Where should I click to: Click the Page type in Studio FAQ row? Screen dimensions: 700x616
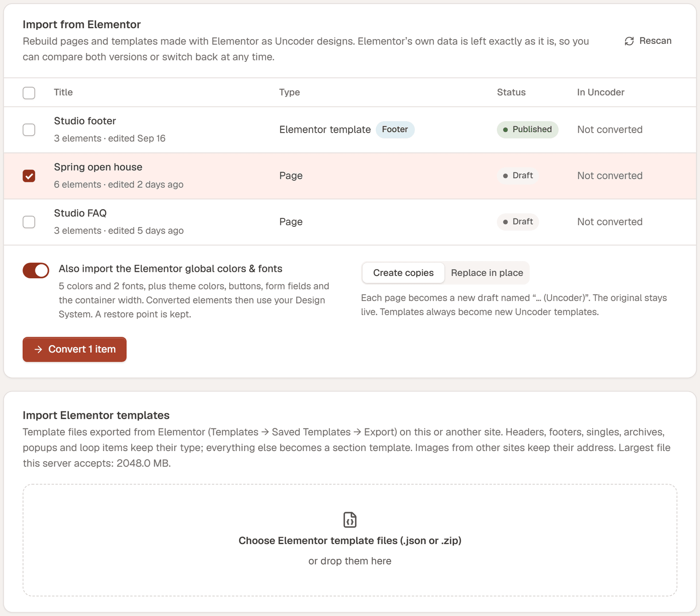[291, 222]
